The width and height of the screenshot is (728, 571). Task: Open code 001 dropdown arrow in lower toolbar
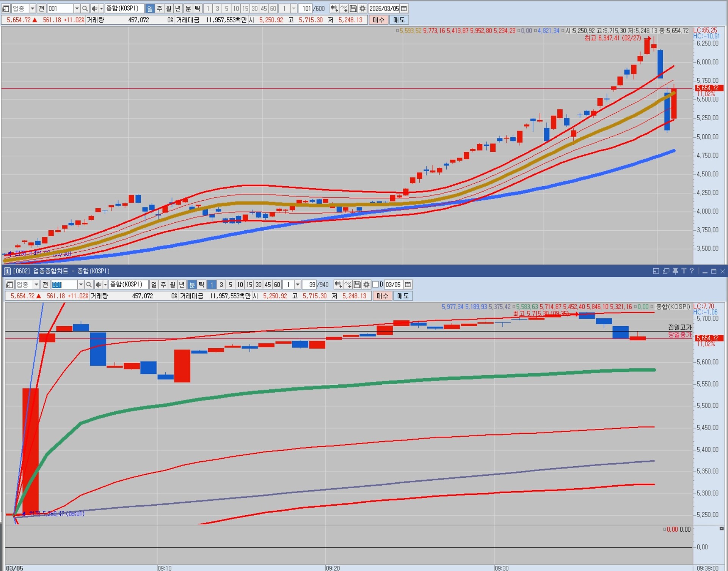[x=81, y=285]
